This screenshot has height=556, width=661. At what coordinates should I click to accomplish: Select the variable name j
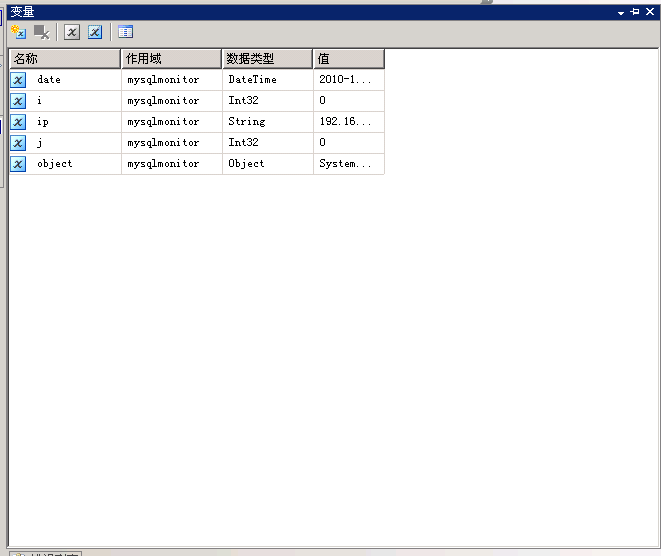(x=39, y=143)
